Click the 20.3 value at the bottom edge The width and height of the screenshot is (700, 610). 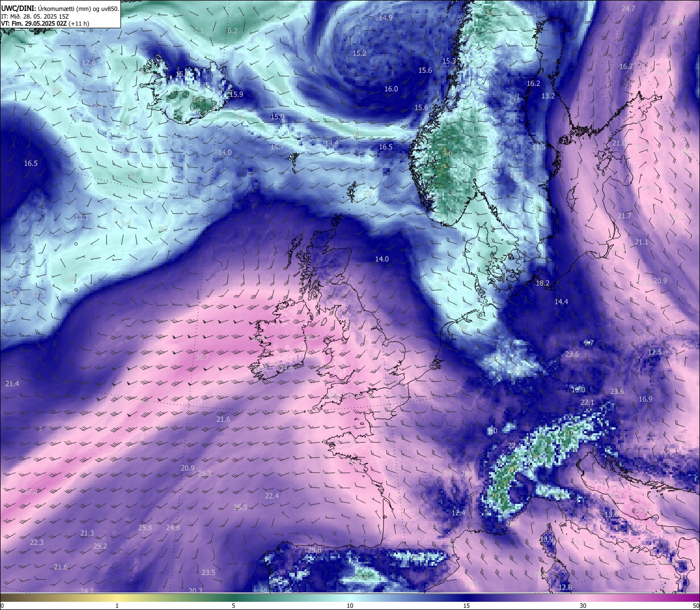click(195, 591)
